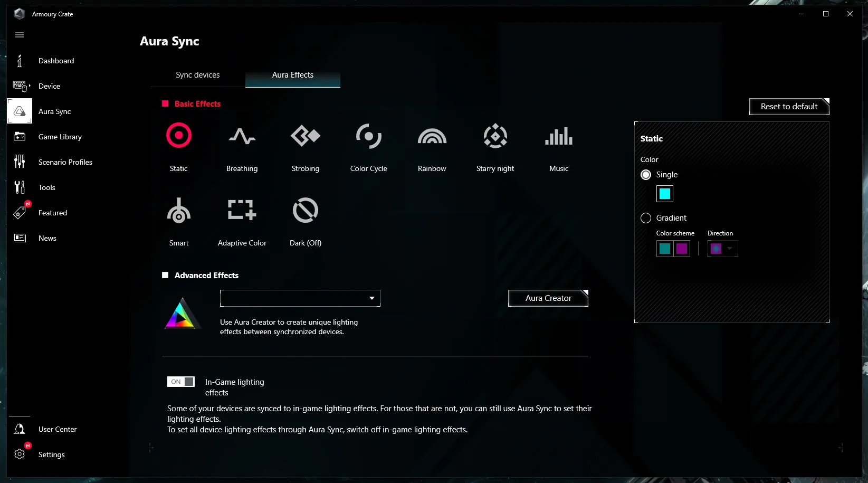The width and height of the screenshot is (868, 483).
Task: Click the Device menu label
Action: tap(49, 86)
